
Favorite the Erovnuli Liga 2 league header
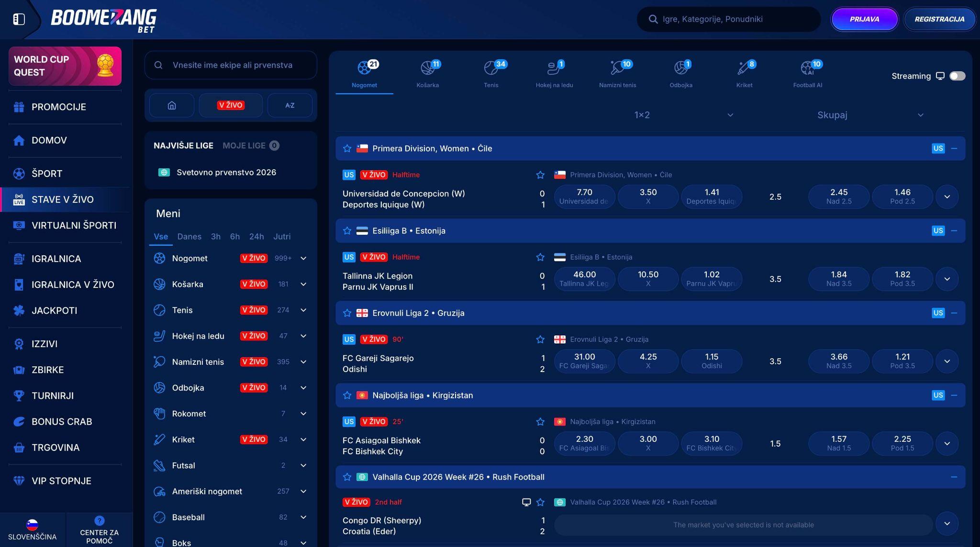point(347,313)
